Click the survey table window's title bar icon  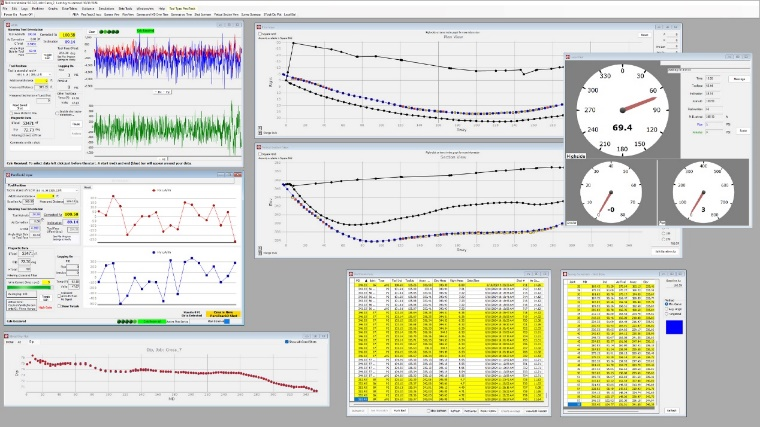click(x=351, y=274)
